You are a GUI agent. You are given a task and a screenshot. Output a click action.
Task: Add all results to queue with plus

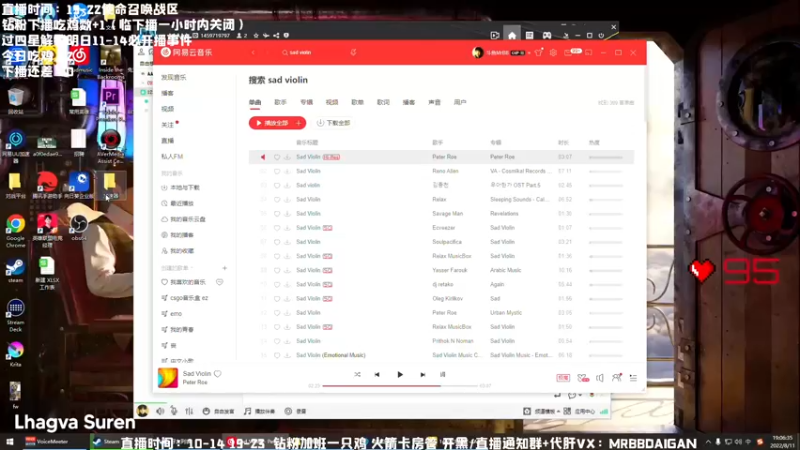coord(299,123)
